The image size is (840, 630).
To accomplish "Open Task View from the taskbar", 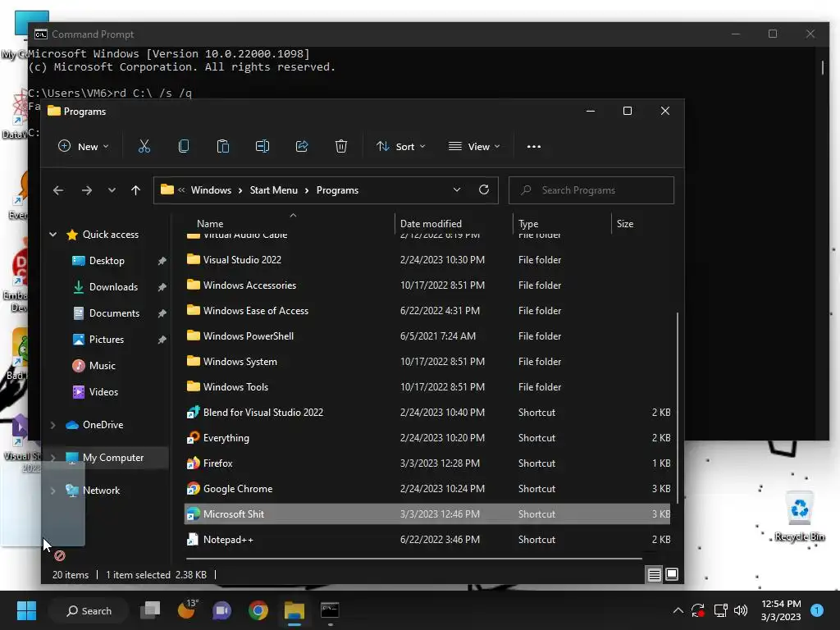I will click(x=150, y=610).
